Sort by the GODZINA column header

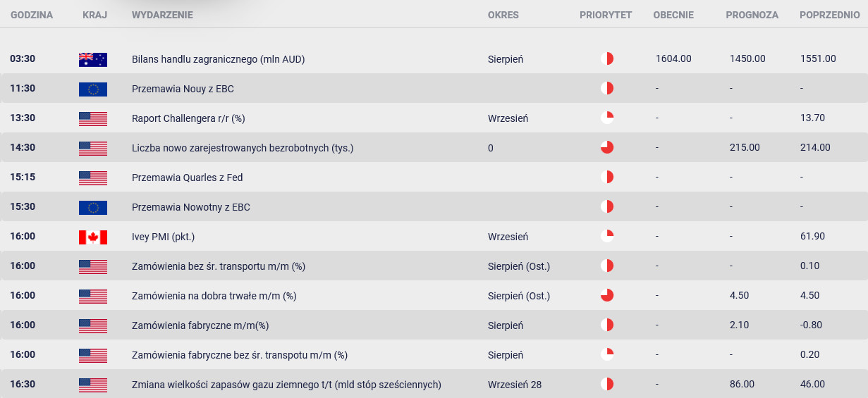click(31, 15)
